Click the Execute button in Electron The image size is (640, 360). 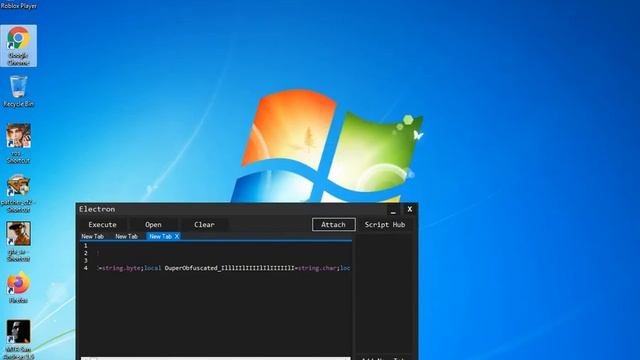[102, 224]
